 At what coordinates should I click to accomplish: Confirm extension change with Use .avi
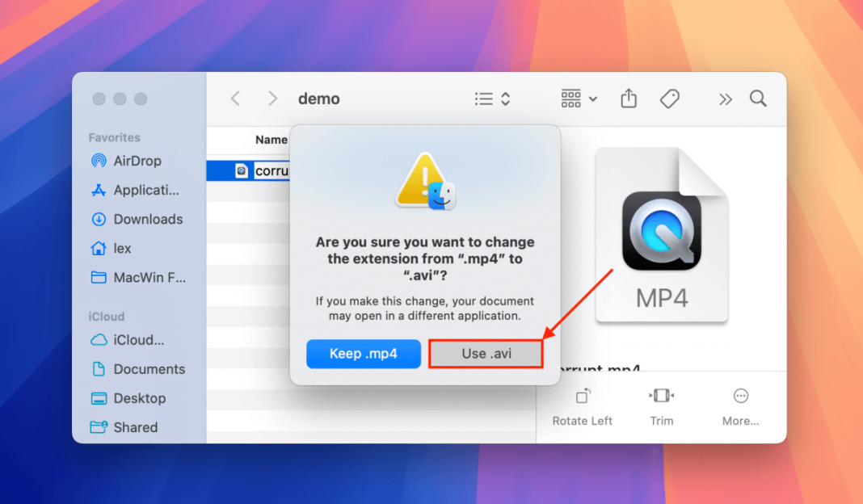pos(486,354)
